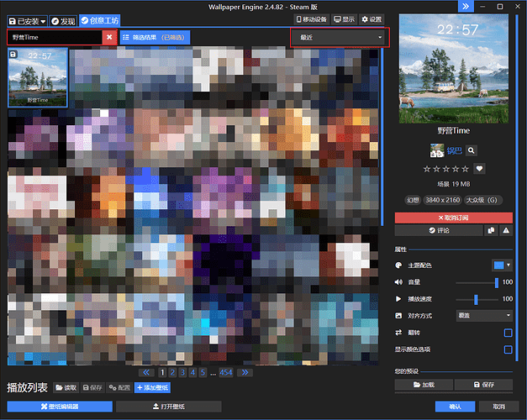Open the 已安装 (Installed) tab
Image resolution: width=527 pixels, height=420 pixels.
pos(28,22)
